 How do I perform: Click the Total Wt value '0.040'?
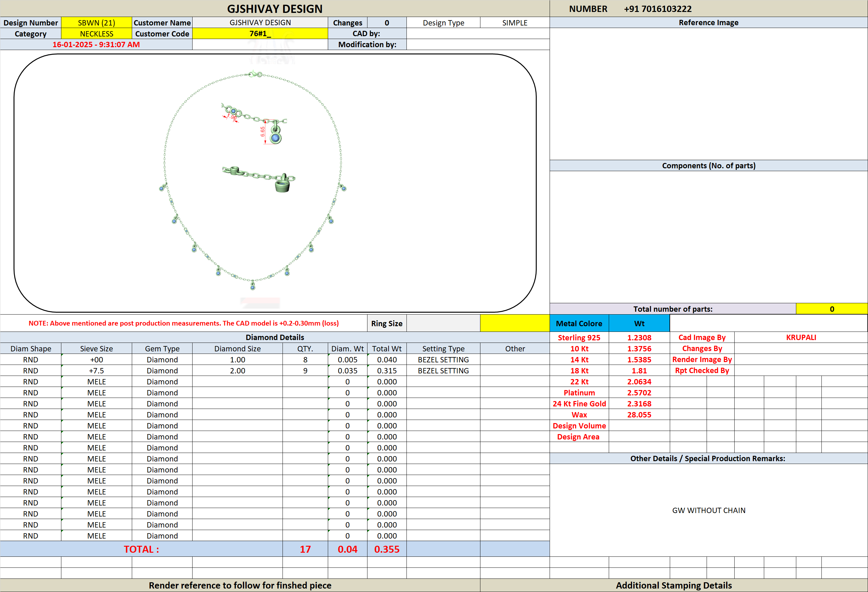coord(387,360)
